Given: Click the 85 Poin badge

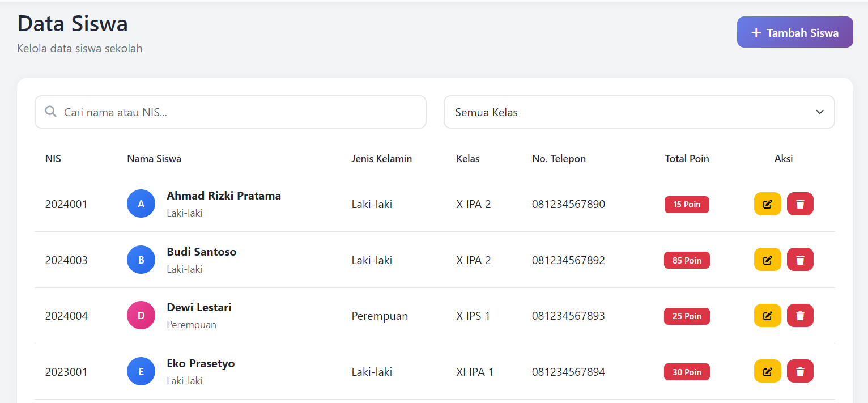Looking at the screenshot, I should tap(687, 261).
